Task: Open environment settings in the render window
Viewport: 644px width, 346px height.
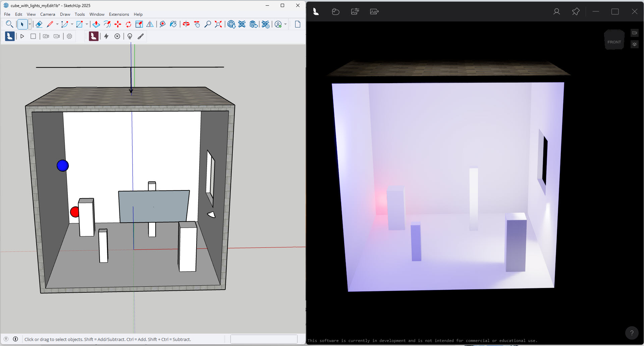Action: pos(335,11)
